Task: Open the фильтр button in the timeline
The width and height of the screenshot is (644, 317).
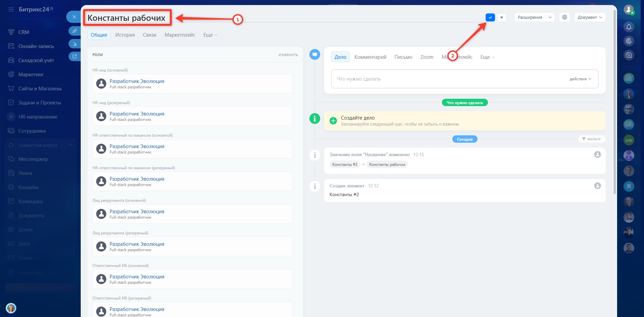Action: [x=591, y=139]
